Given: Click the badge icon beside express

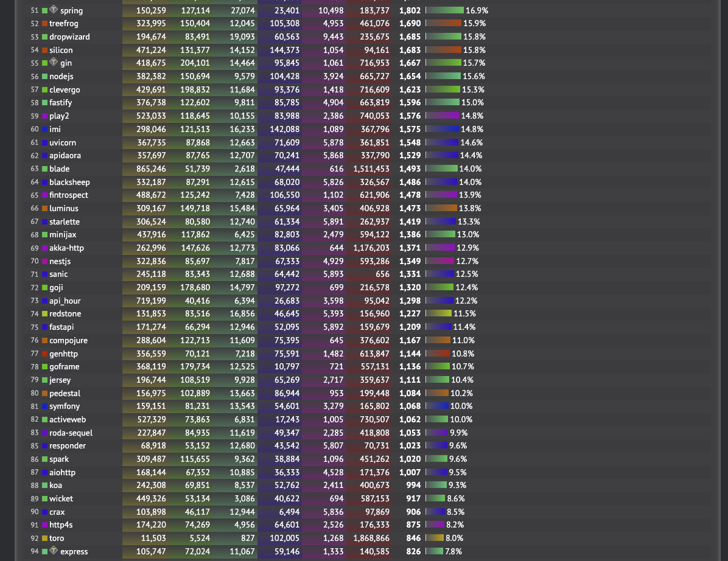Looking at the screenshot, I should pyautogui.click(x=54, y=550).
